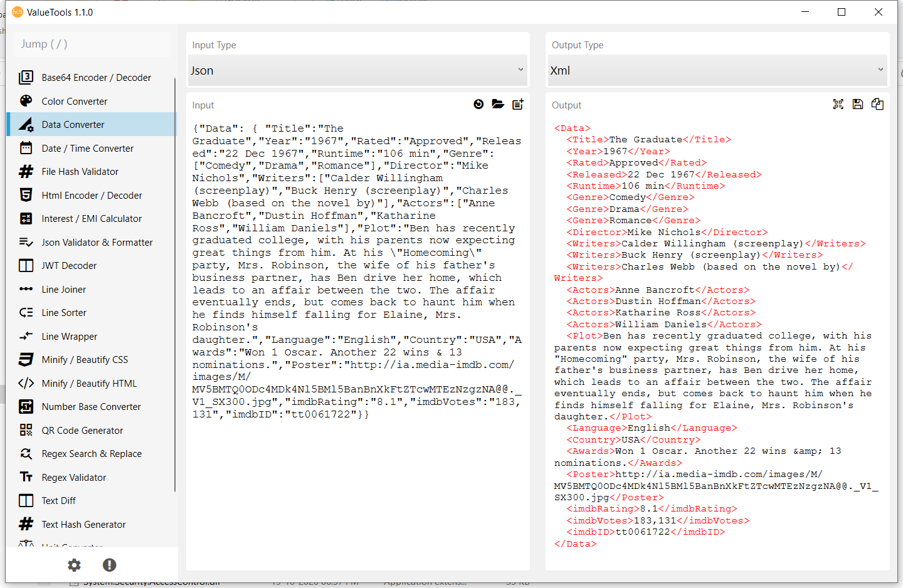903x588 pixels.
Task: Paste into Input with the clipboard icon
Action: coord(517,104)
